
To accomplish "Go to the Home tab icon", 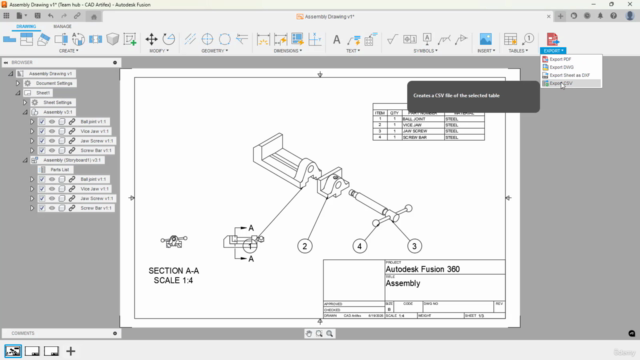I will point(94,17).
